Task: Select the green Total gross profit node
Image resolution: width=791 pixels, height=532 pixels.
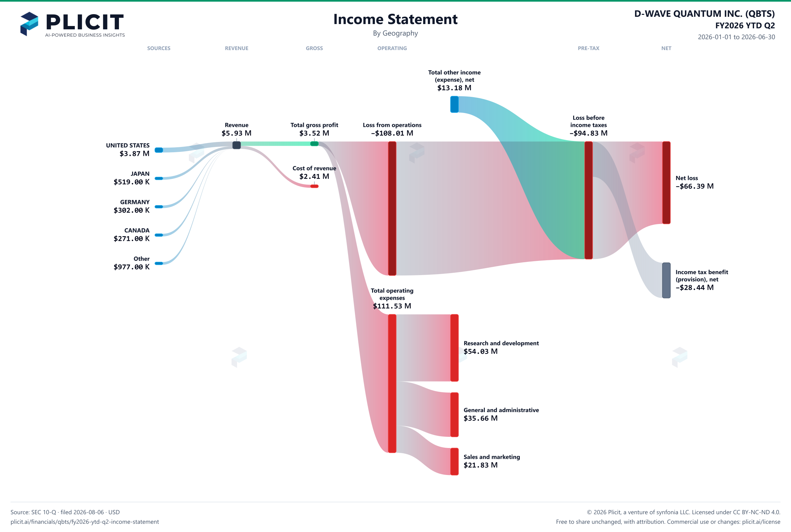Action: coord(314,144)
